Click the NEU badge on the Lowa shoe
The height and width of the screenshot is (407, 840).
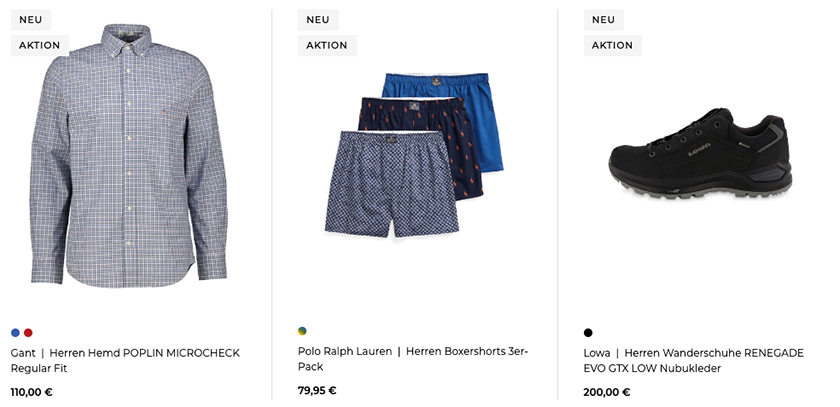point(604,20)
